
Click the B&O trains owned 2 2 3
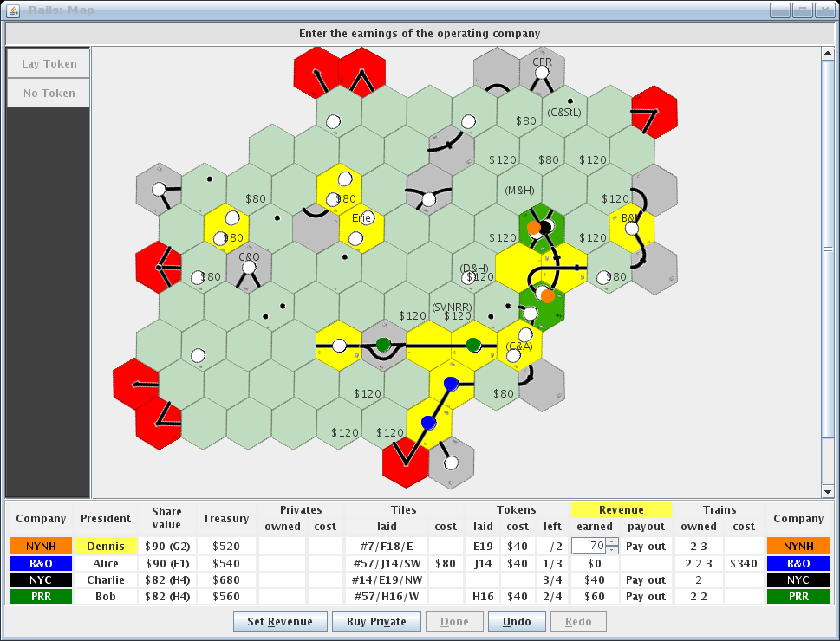click(699, 563)
